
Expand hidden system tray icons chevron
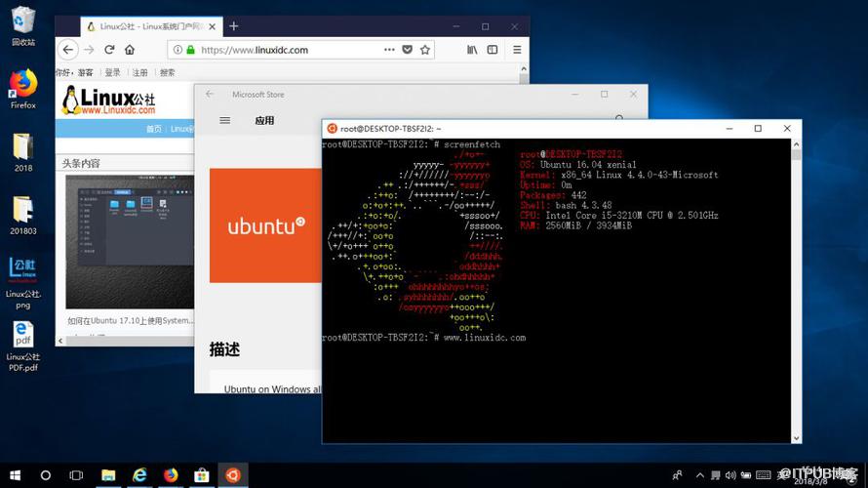coord(699,475)
